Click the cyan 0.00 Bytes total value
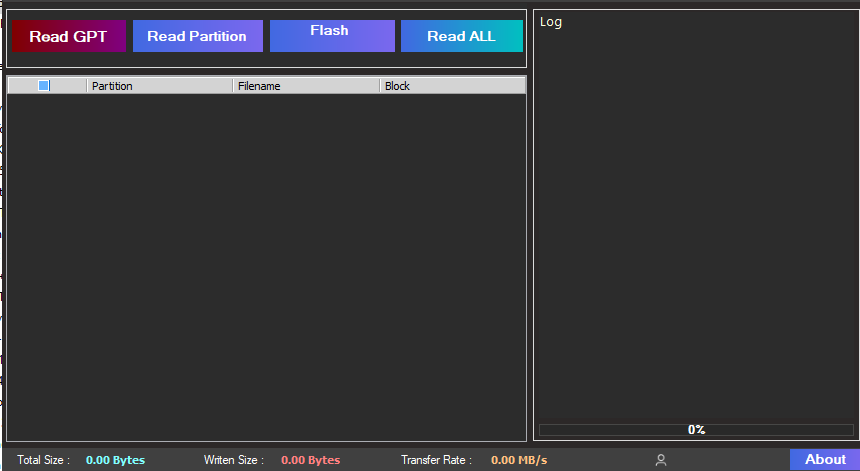Screen dimensions: 860x471 (115, 460)
